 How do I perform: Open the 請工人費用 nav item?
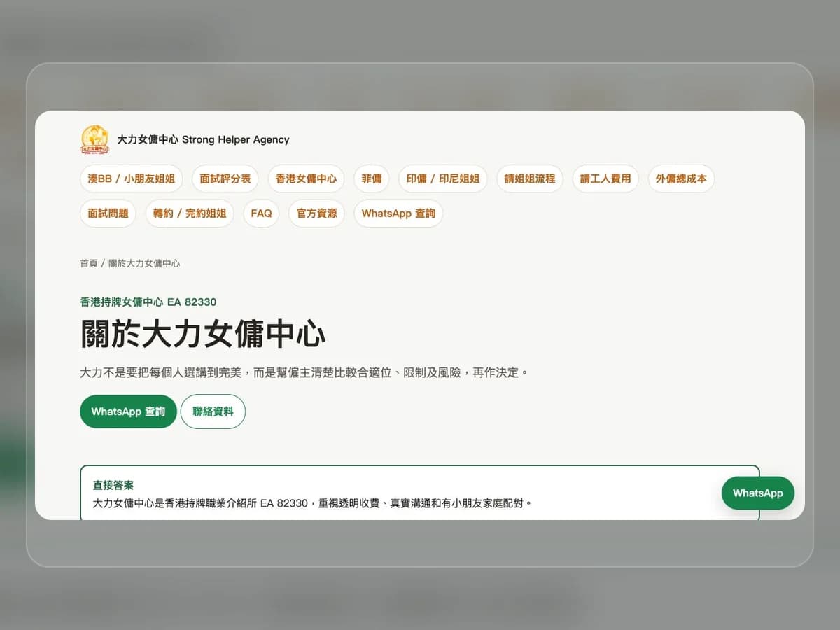coord(605,178)
